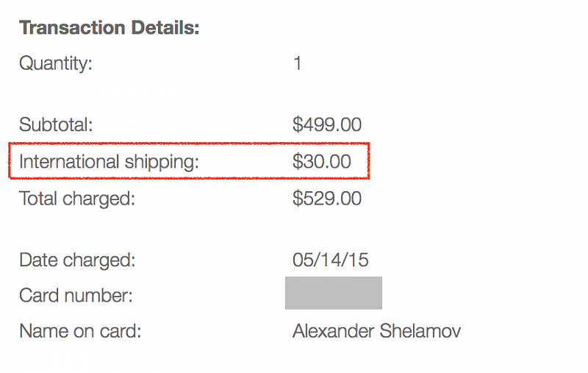Viewport: 588px width, 373px height.
Task: Click the gray redacted card number box
Action: (333, 293)
